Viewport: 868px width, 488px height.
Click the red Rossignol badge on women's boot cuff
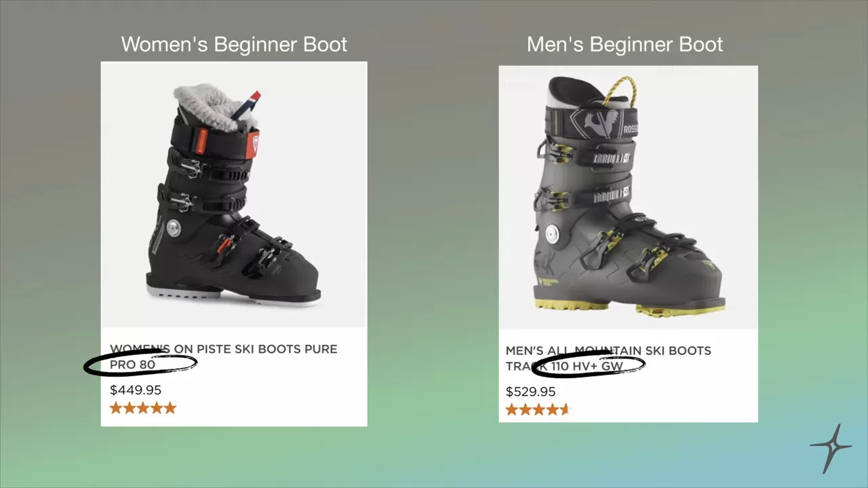tap(252, 144)
